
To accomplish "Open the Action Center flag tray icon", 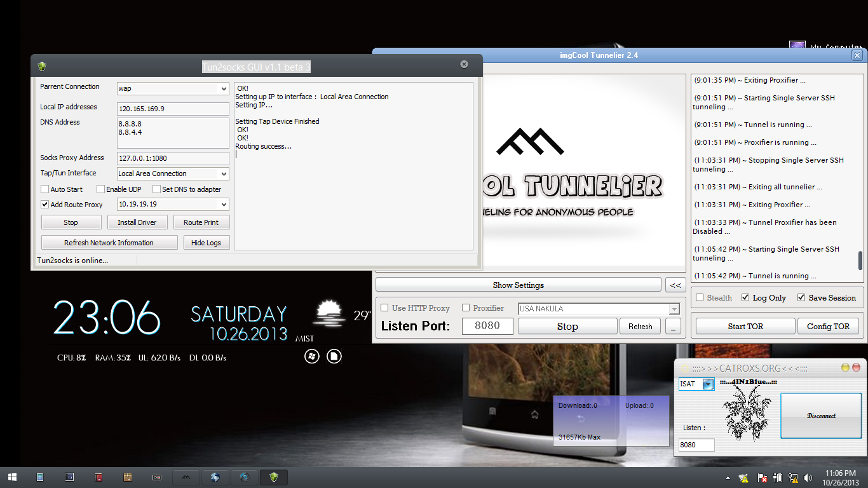I will pos(762,477).
